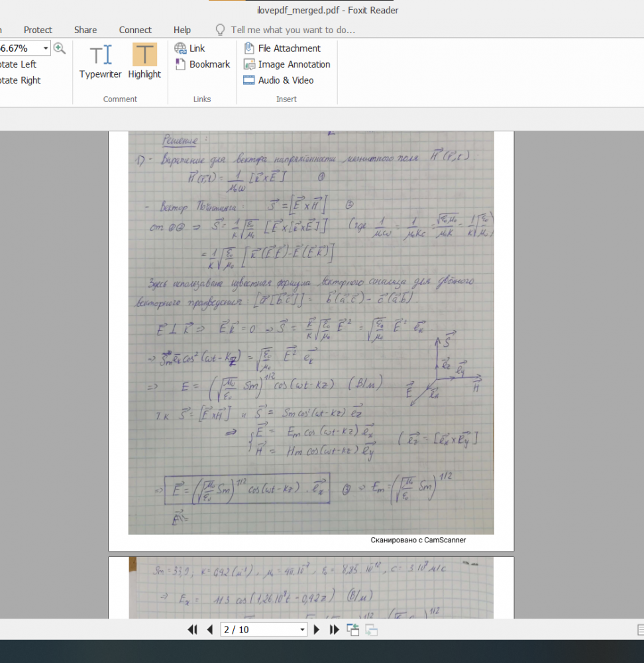The height and width of the screenshot is (663, 644).
Task: Click the previous view icon
Action: tap(353, 630)
